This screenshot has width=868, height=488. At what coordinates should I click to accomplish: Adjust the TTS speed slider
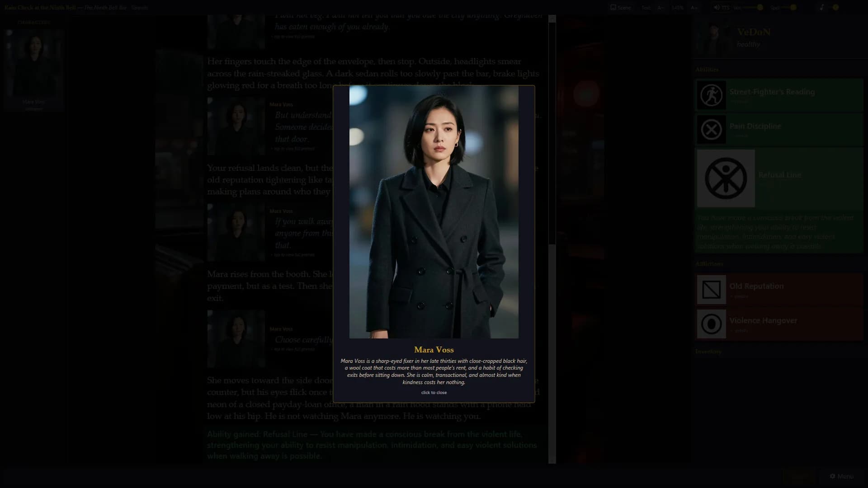[788, 7]
